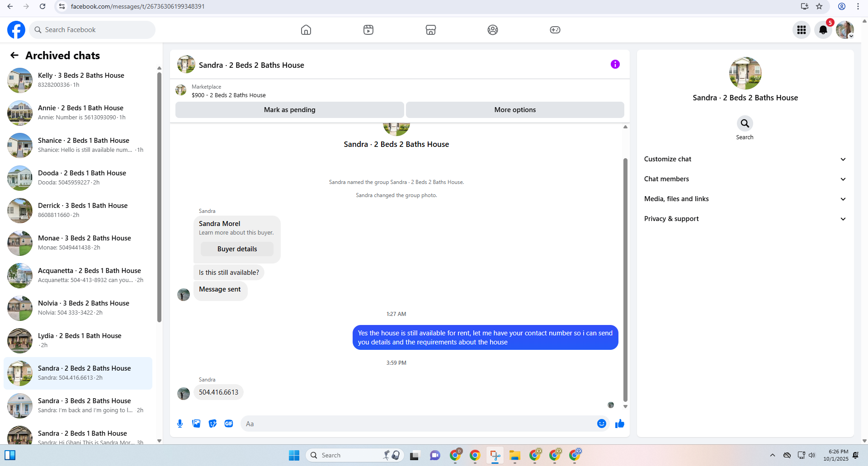The image size is (868, 466).
Task: Open Derrick · 3 Beds 1 Bath House chat
Action: (78, 211)
